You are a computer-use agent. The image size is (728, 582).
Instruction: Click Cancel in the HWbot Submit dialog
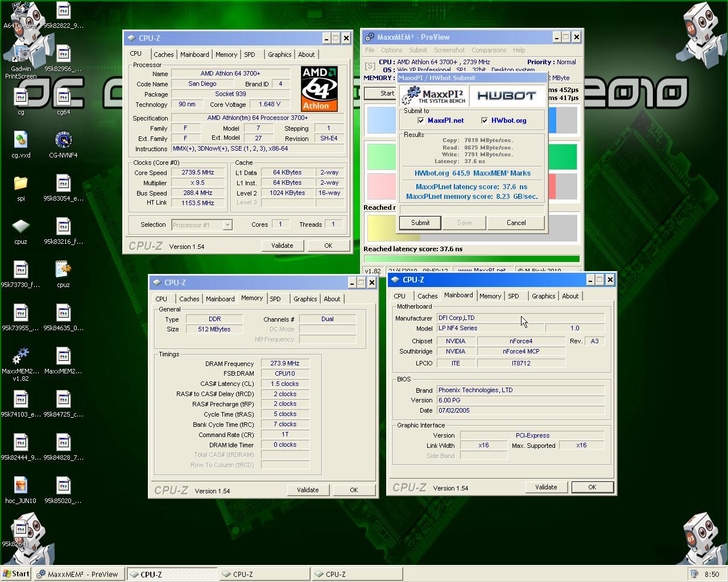[516, 223]
